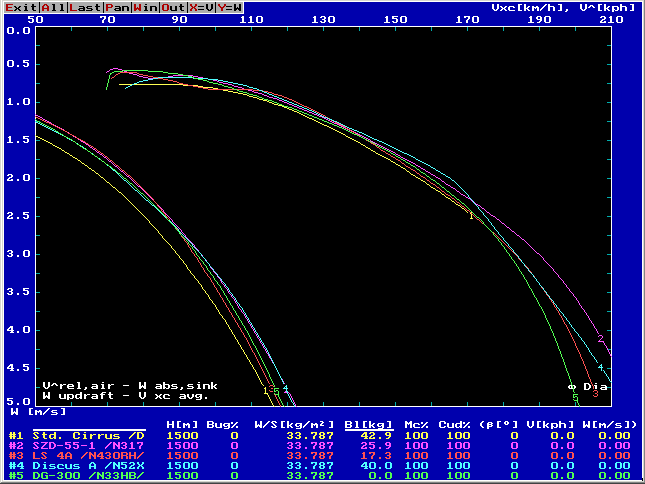Click the H[m] altitude column header

pyautogui.click(x=180, y=425)
